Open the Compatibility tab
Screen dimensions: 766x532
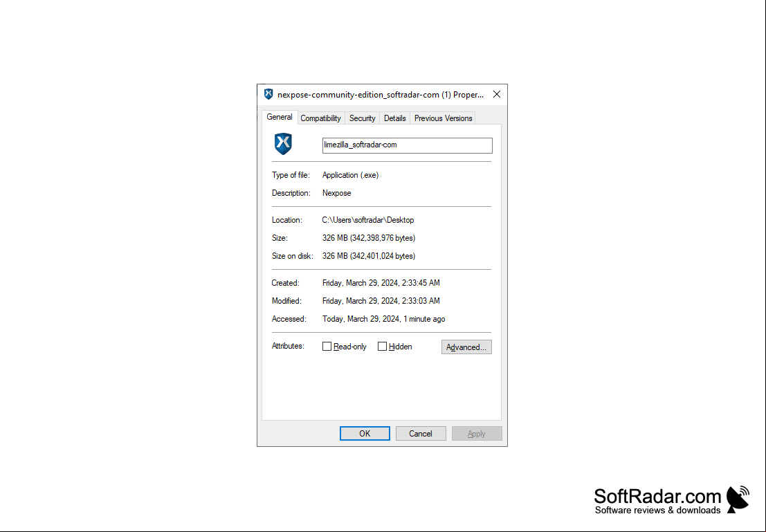pyautogui.click(x=320, y=118)
